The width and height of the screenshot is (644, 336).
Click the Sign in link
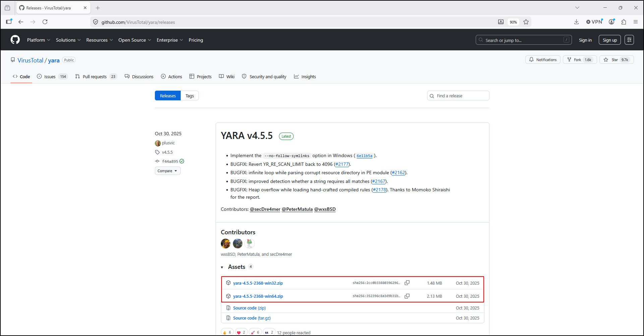tap(585, 40)
